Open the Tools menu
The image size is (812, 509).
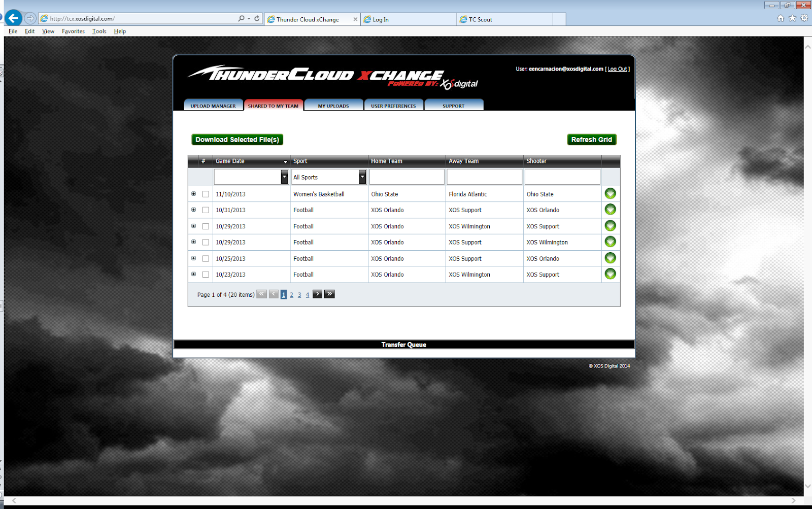pos(99,31)
